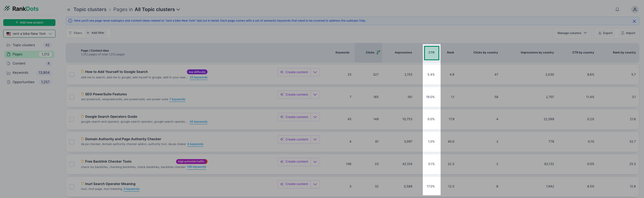The height and width of the screenshot is (198, 644).
Task: Create content for Domain Authority and Page Authority Checker
Action: tap(294, 139)
